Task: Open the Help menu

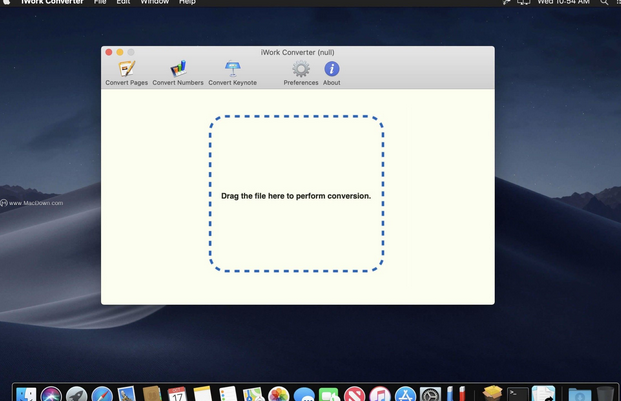Action: tap(187, 2)
